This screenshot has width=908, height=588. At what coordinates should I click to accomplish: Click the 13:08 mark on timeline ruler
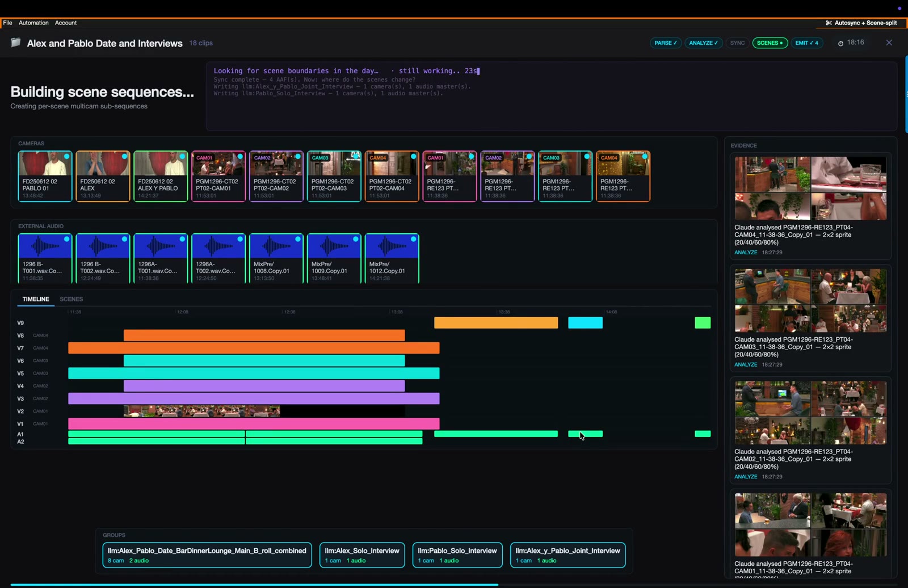coord(397,312)
